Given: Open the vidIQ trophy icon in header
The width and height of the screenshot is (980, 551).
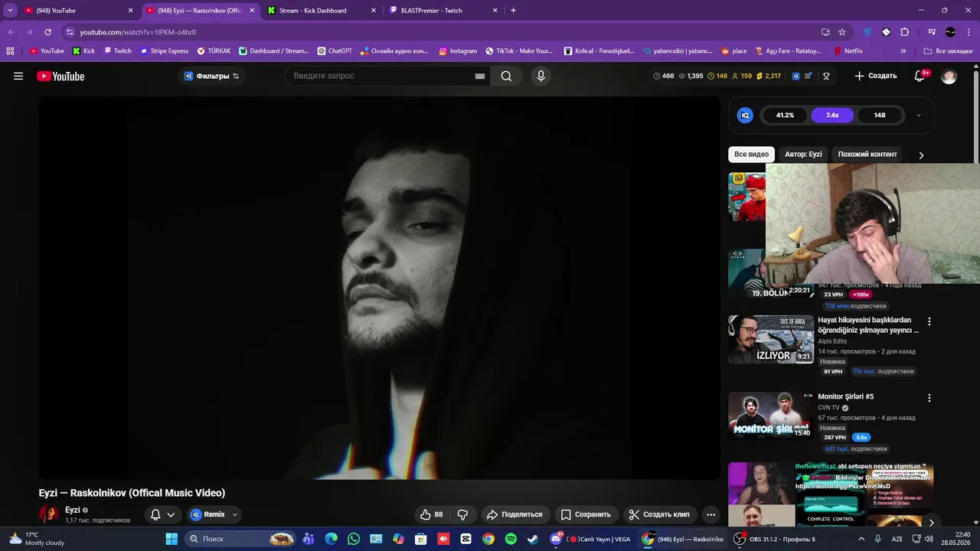Looking at the screenshot, I should click(826, 76).
